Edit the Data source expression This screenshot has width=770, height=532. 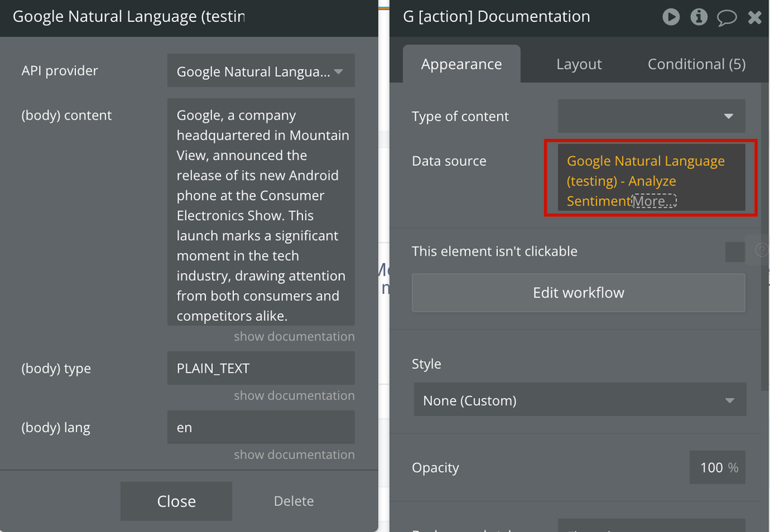pos(651,177)
